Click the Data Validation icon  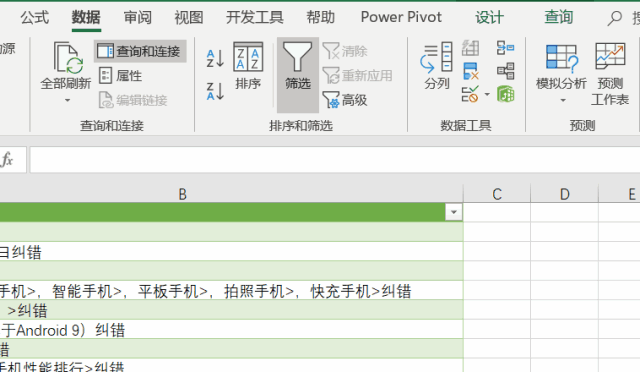pos(470,94)
